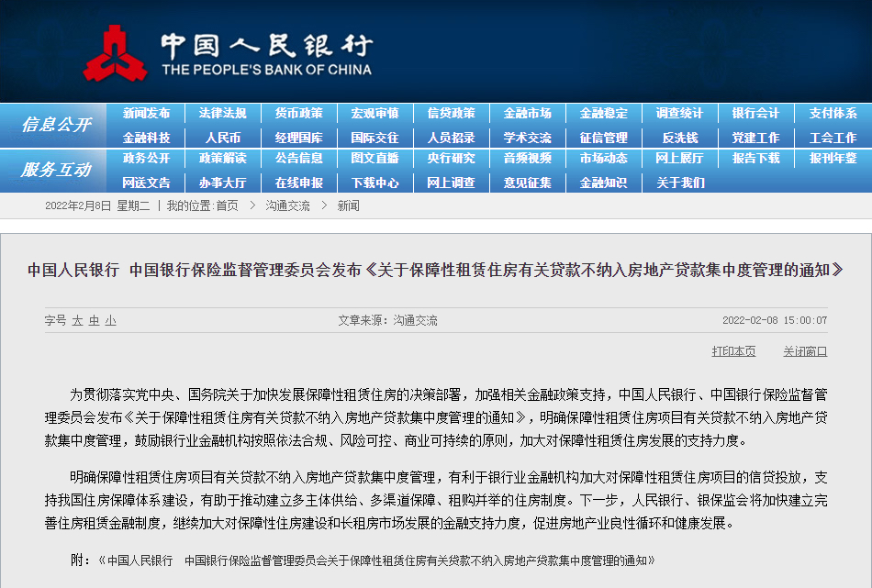Open 沟通交流 breadcrumb link
Screen dimensions: 872x588
(287, 206)
